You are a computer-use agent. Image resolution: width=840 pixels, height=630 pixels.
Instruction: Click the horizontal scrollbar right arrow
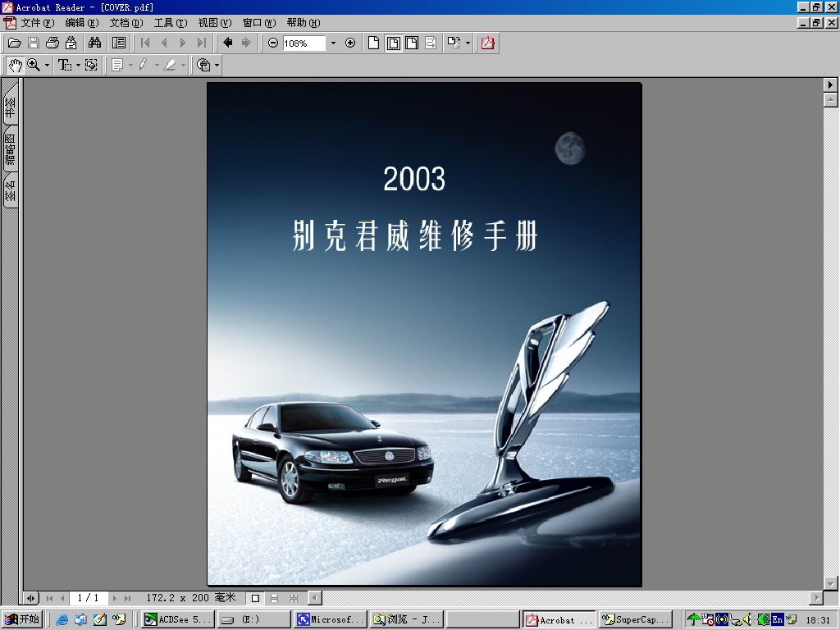pyautogui.click(x=816, y=598)
